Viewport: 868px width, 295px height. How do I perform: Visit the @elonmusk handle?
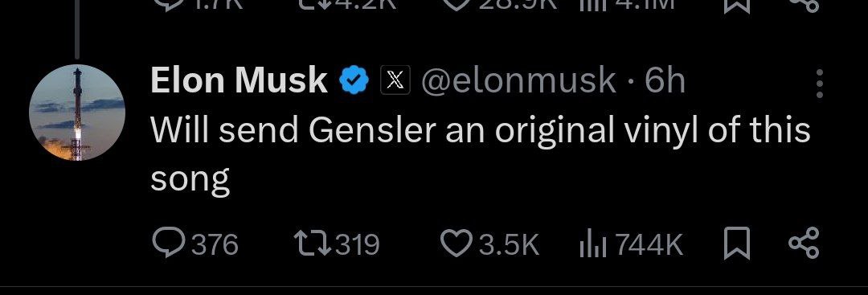pos(518,81)
